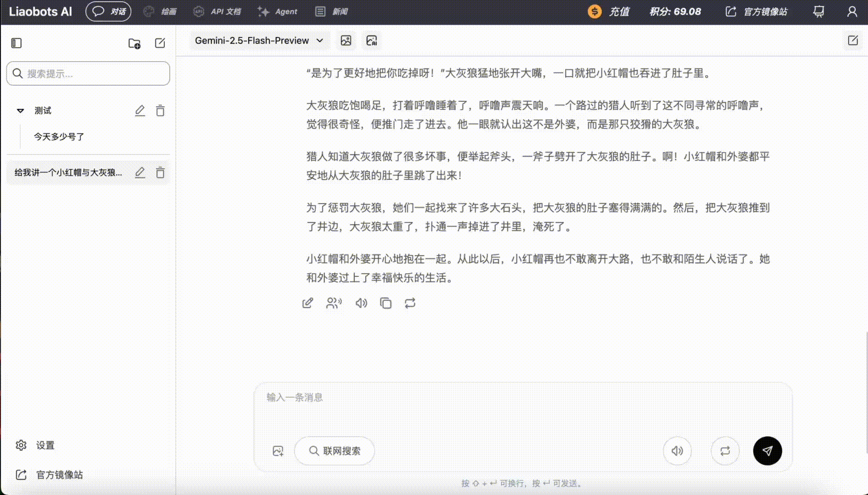Edit the assistant reply message
Image resolution: width=868 pixels, height=495 pixels.
[308, 303]
